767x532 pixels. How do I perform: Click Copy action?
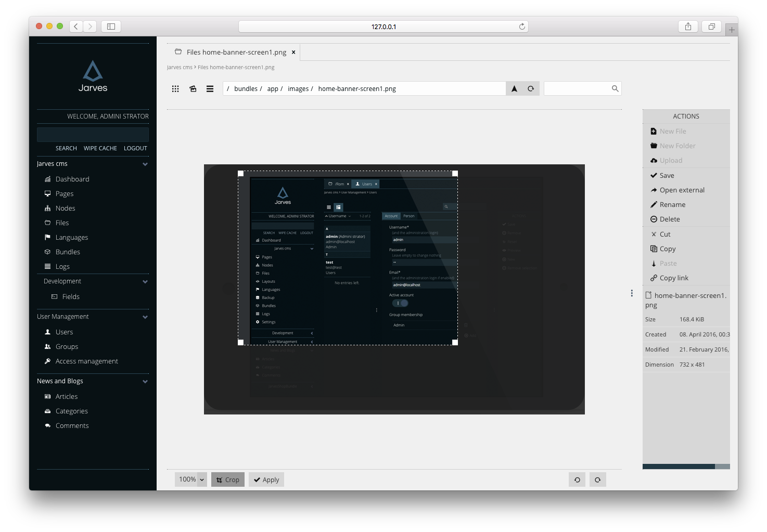(x=668, y=249)
